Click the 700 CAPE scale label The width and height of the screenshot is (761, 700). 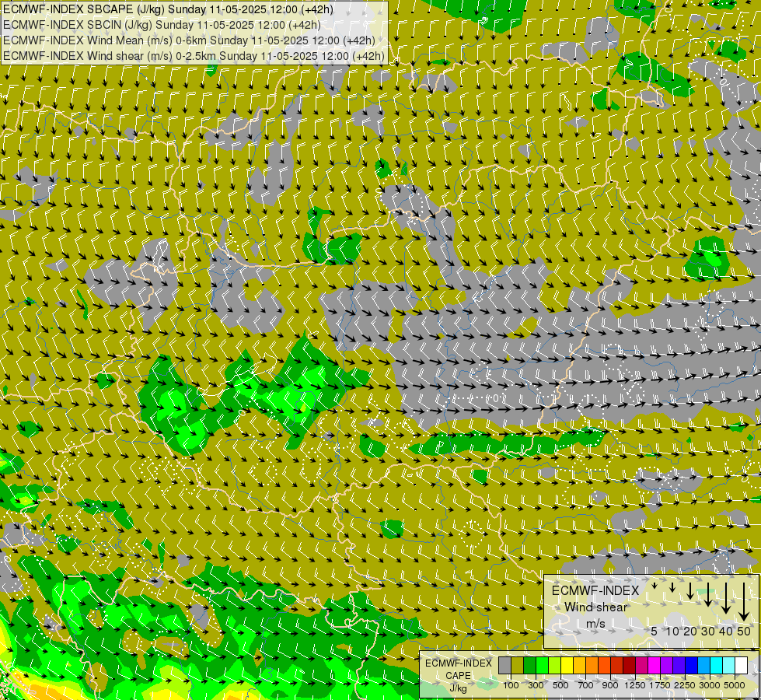(x=586, y=685)
